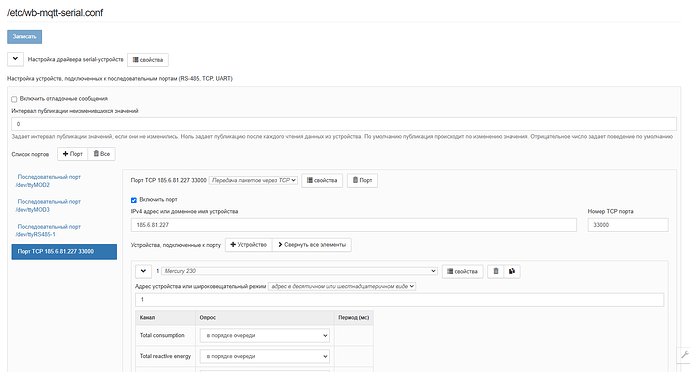Image resolution: width=690 pixels, height=372 pixels.
Task: Delete all ports with Все button
Action: pyautogui.click(x=102, y=154)
